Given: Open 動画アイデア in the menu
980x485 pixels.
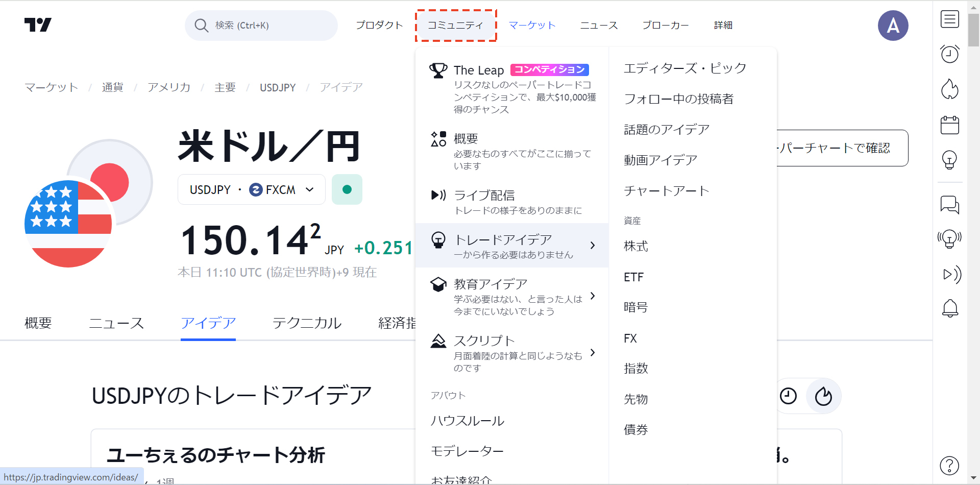Looking at the screenshot, I should pyautogui.click(x=660, y=160).
